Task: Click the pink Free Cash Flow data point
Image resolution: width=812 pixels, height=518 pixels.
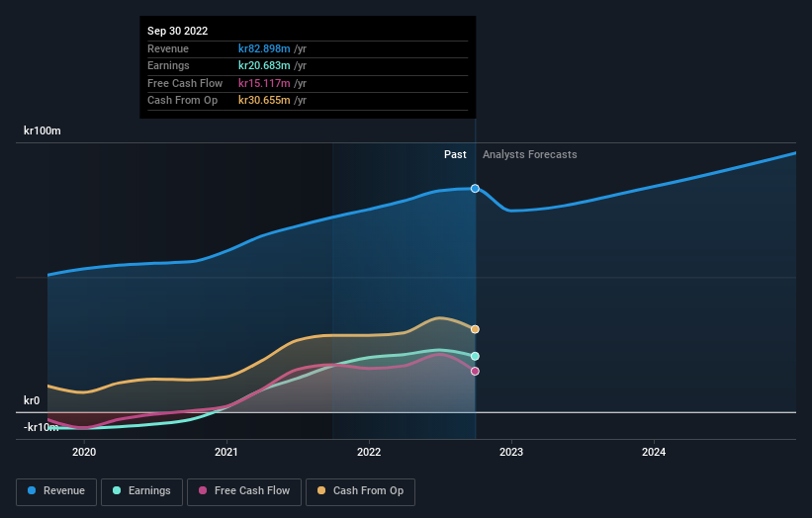Action: tap(475, 371)
